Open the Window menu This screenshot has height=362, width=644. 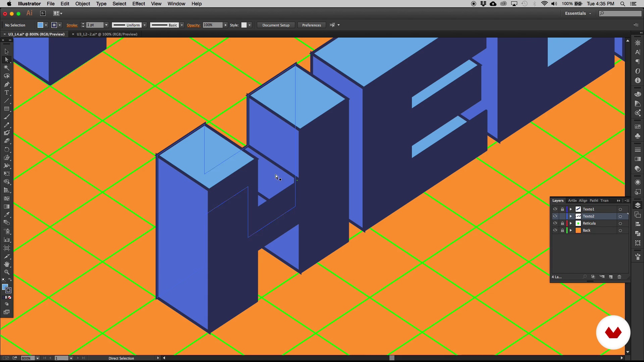[x=176, y=4]
